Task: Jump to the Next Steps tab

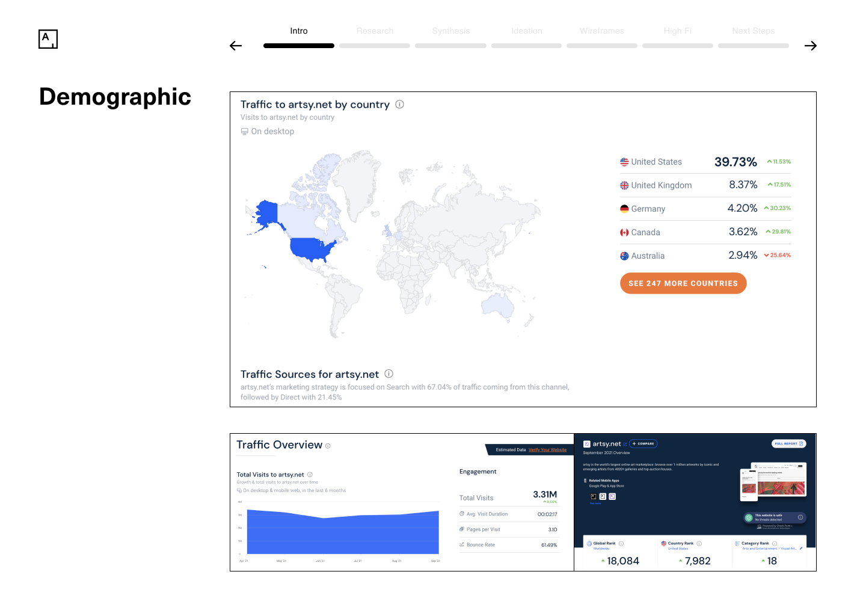Action: pos(754,31)
